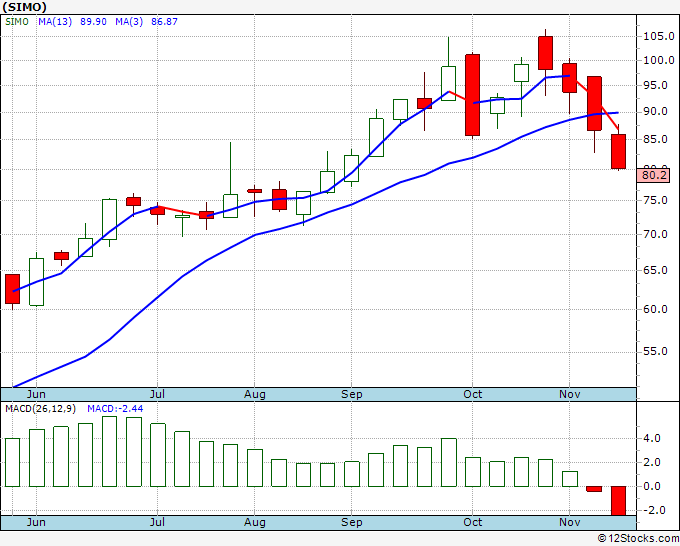Click Oct on the price chart axis

click(x=472, y=394)
